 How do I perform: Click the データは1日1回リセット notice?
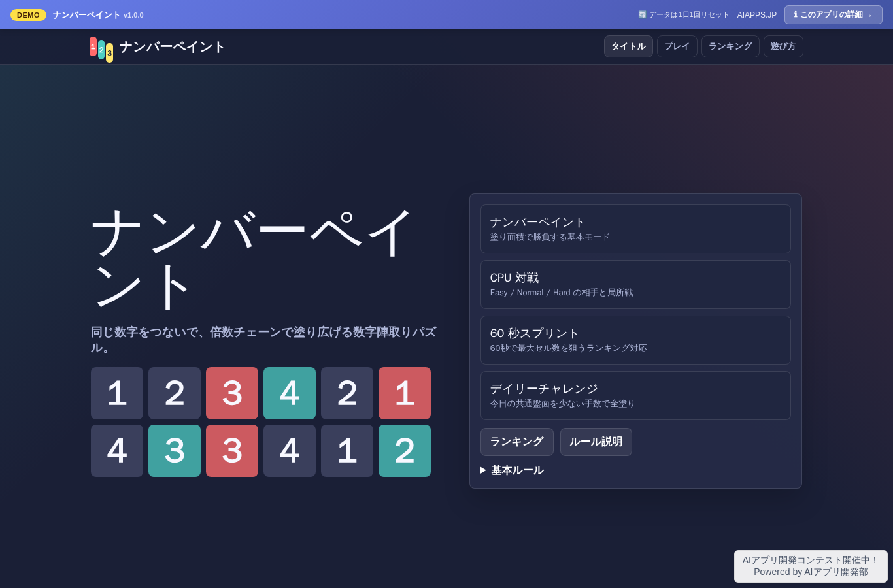(683, 15)
